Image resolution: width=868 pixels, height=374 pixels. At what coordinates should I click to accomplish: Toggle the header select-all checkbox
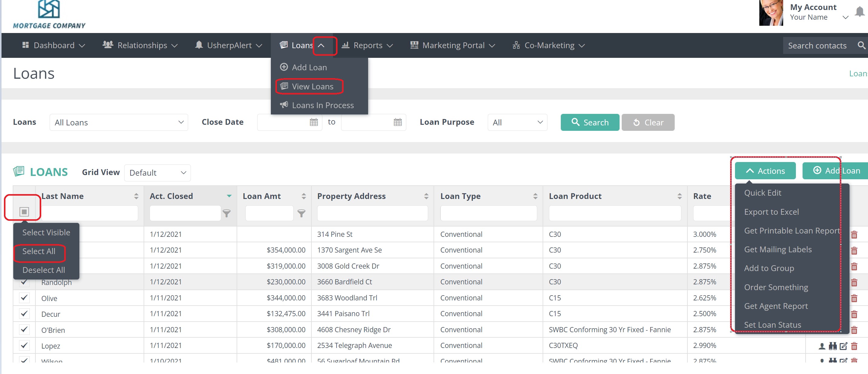24,212
